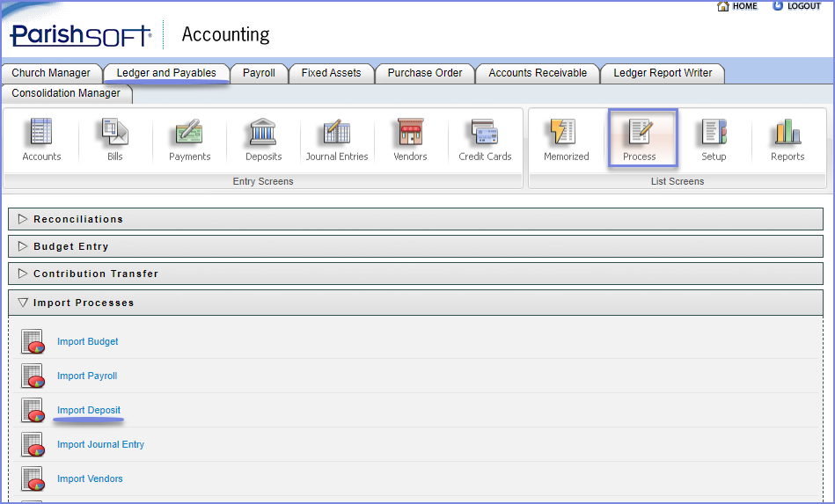Expand the Contribution Transfer section
Screen dimensions: 835x504
[x=22, y=274]
